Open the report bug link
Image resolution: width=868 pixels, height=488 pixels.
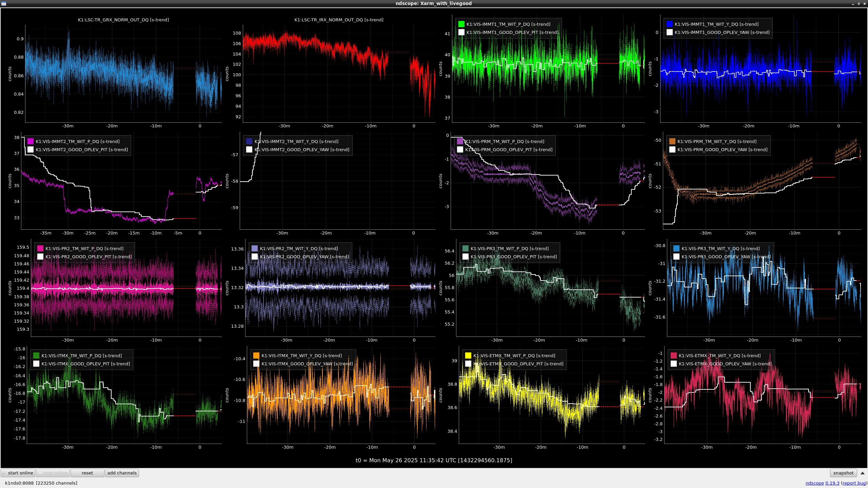point(854,483)
